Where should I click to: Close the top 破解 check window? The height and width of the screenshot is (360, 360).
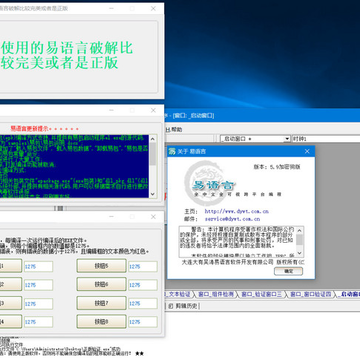(x=153, y=8)
